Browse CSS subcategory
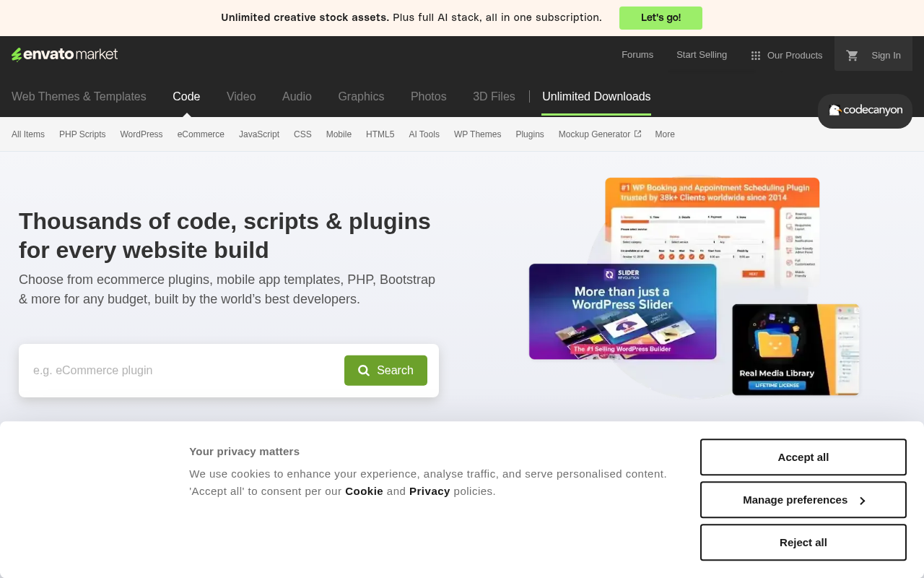The height and width of the screenshot is (578, 924). click(x=302, y=134)
